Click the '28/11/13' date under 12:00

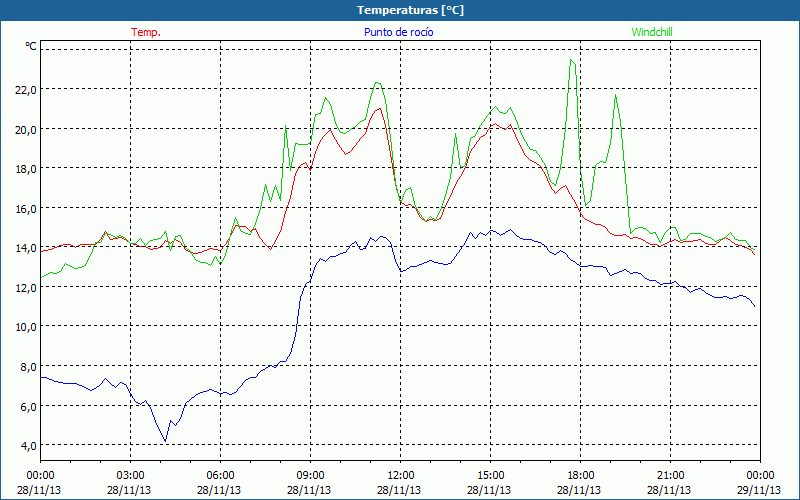(x=399, y=490)
